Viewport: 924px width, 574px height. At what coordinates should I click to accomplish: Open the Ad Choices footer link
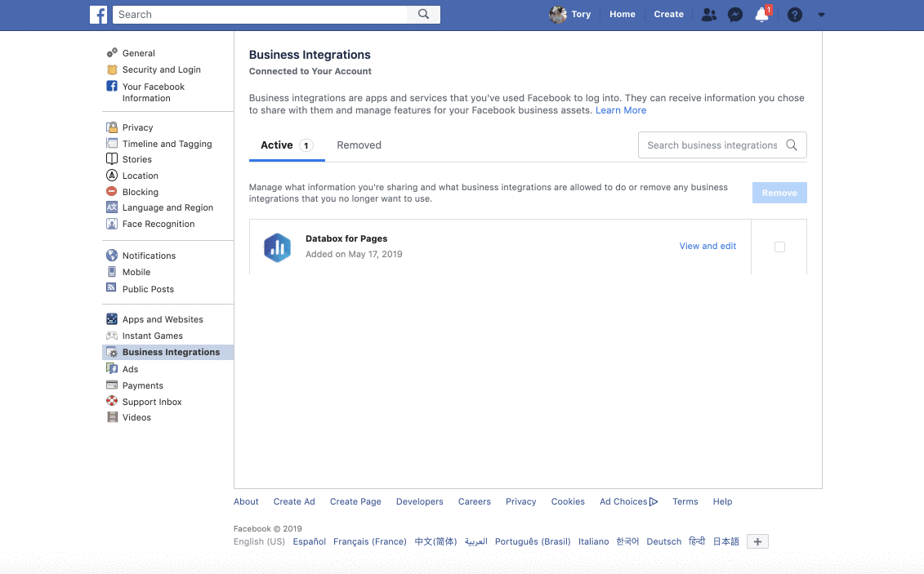point(628,501)
